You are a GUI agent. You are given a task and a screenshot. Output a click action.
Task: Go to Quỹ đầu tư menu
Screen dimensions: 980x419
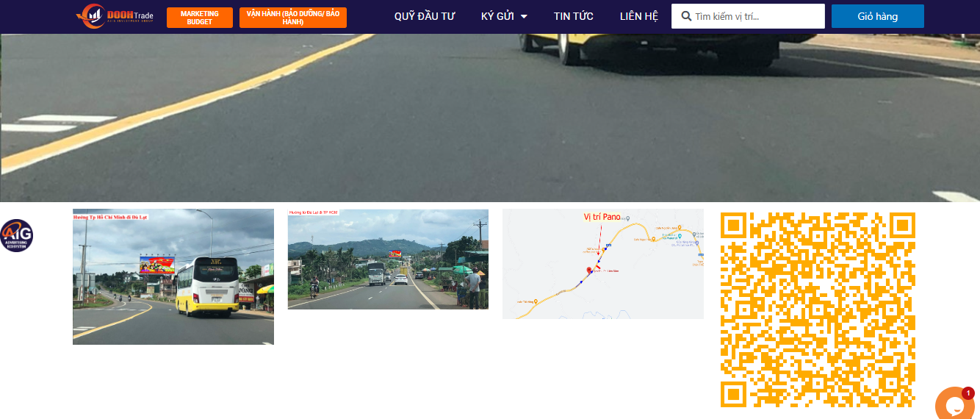[425, 16]
